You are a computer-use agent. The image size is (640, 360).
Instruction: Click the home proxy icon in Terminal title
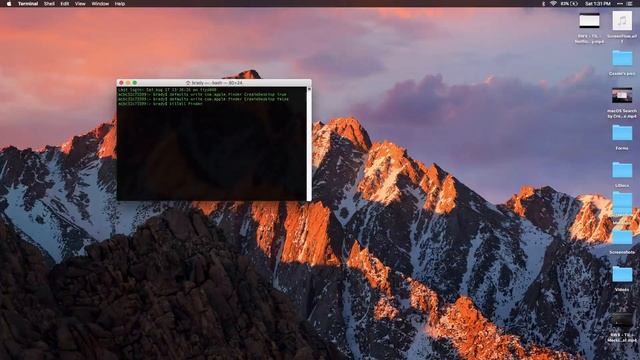188,83
